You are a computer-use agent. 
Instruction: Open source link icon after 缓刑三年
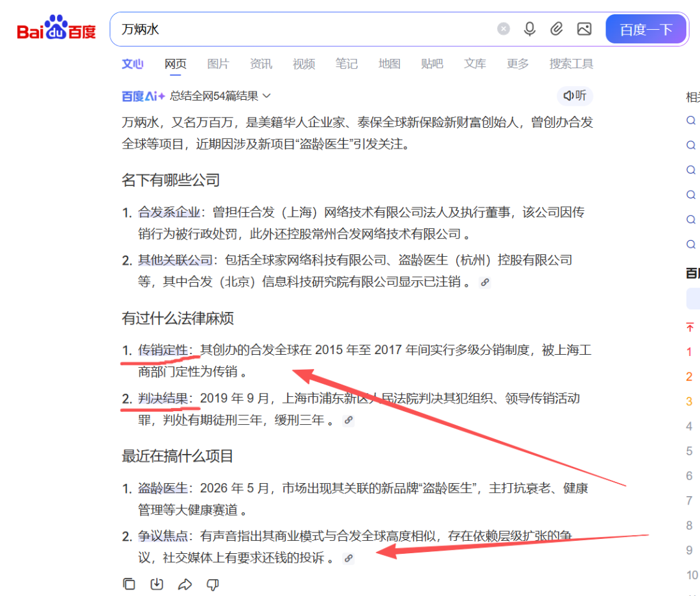coord(348,420)
